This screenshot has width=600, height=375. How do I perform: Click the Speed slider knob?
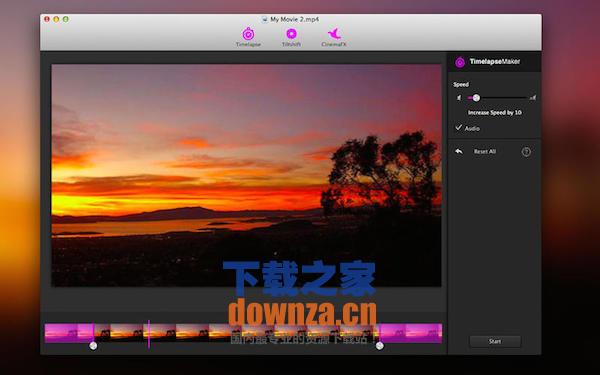(x=476, y=98)
